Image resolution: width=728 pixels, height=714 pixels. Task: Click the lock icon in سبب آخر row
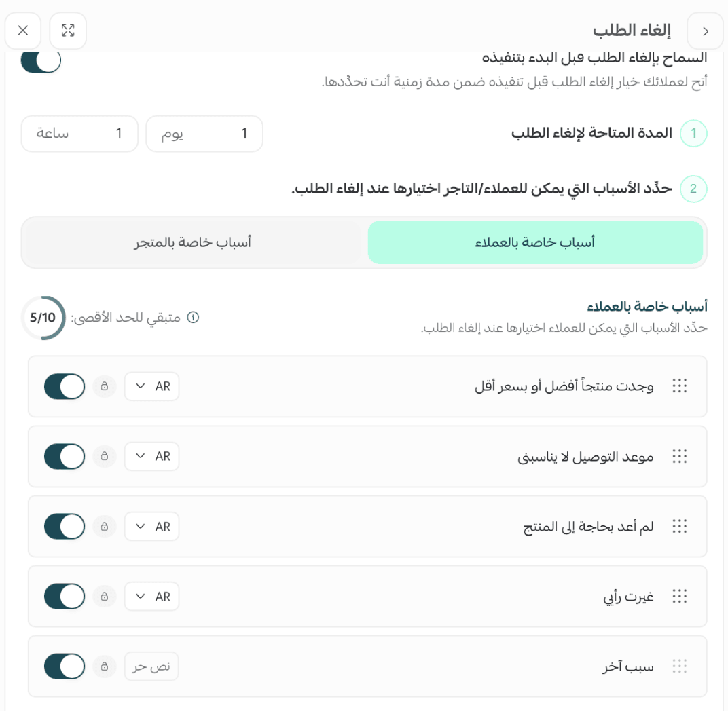(105, 666)
